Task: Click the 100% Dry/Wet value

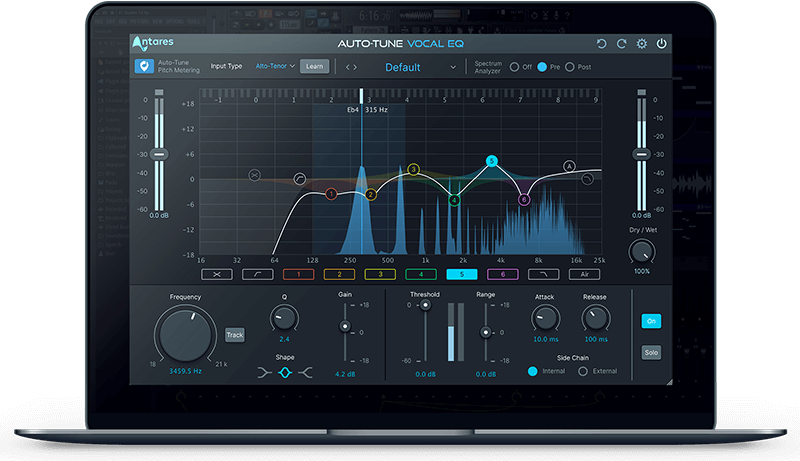Action: 642,271
